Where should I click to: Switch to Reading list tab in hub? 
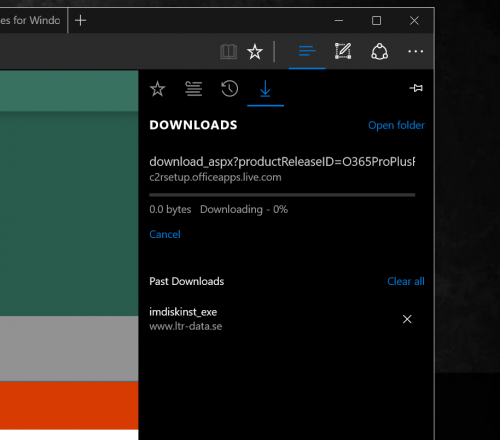coord(194,89)
